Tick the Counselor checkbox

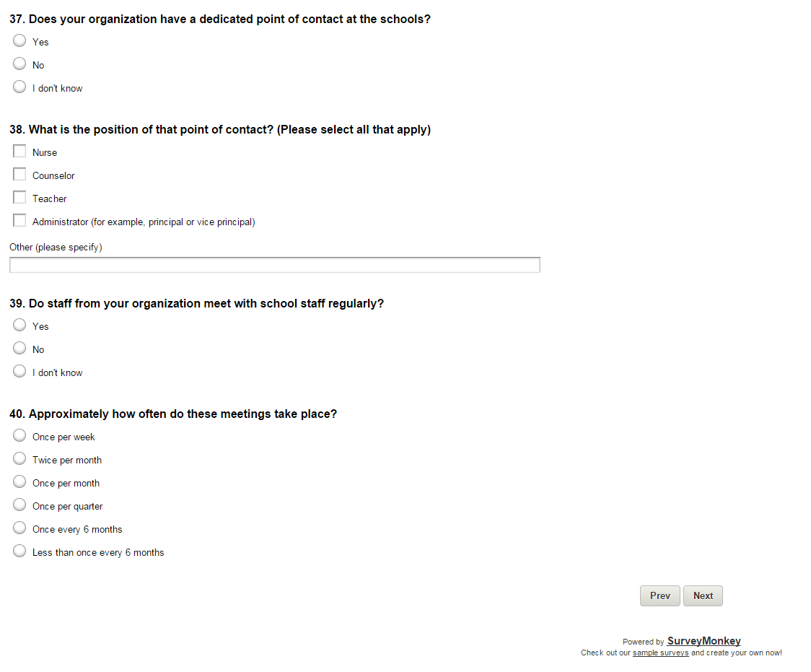(x=19, y=175)
